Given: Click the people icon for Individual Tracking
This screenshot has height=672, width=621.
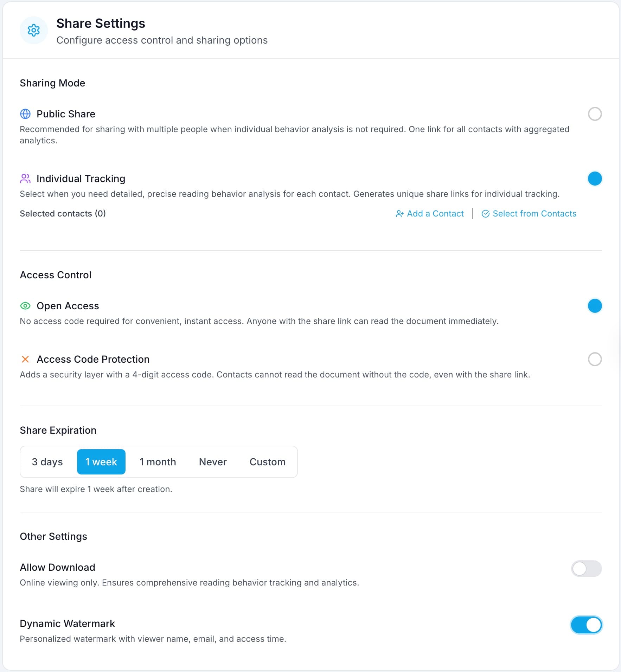Looking at the screenshot, I should [25, 179].
